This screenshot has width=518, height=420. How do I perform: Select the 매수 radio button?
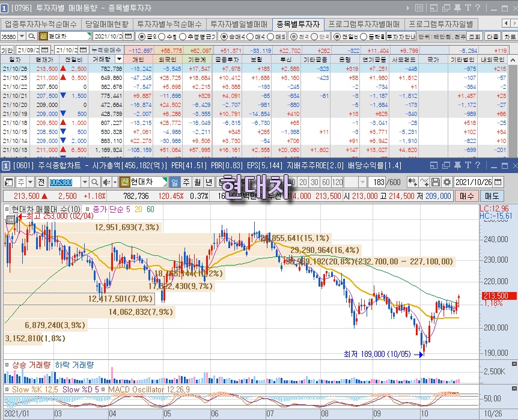coord(250,37)
